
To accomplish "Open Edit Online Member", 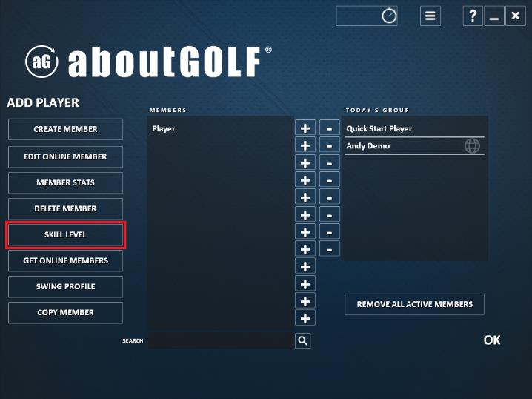I will click(x=65, y=156).
